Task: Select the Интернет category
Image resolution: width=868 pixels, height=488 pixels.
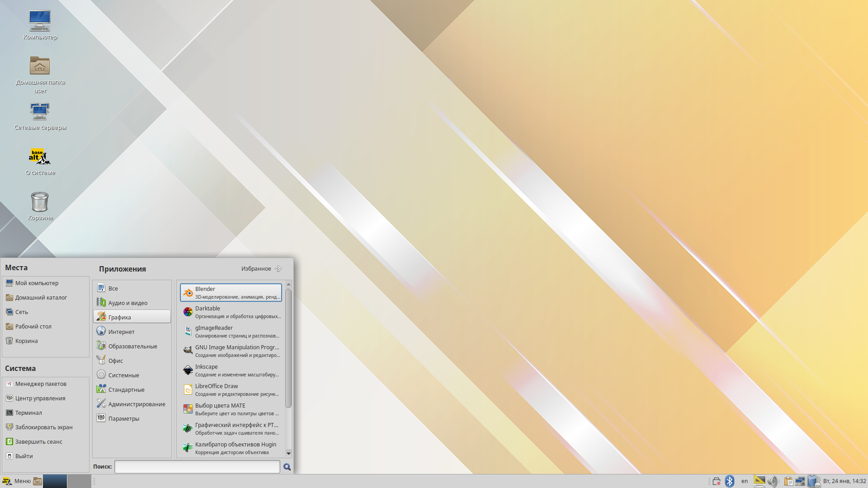Action: pos(121,332)
